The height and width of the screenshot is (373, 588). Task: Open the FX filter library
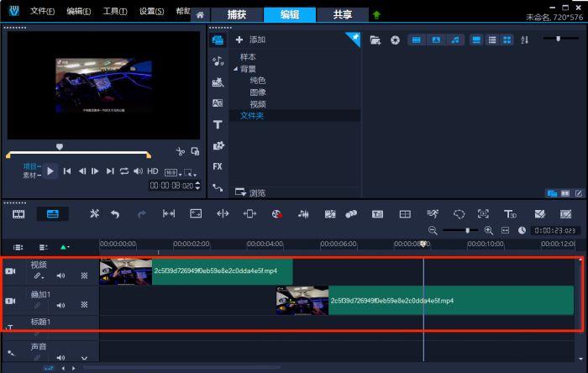218,166
